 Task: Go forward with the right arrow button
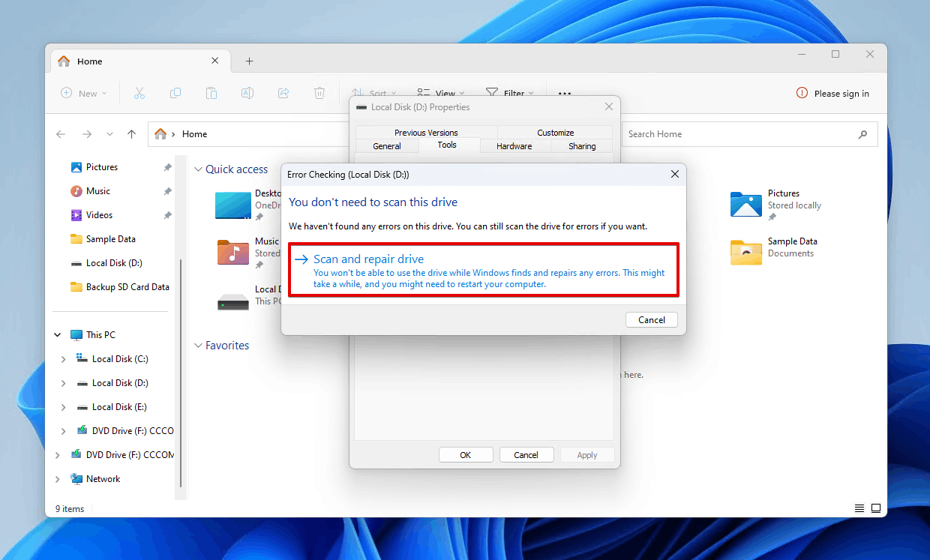87,134
